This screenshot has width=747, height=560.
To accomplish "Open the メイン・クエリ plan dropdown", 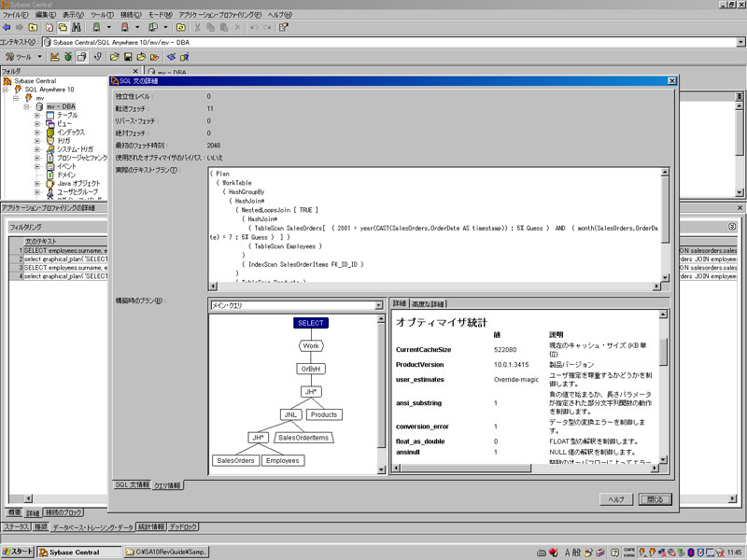I will (379, 305).
